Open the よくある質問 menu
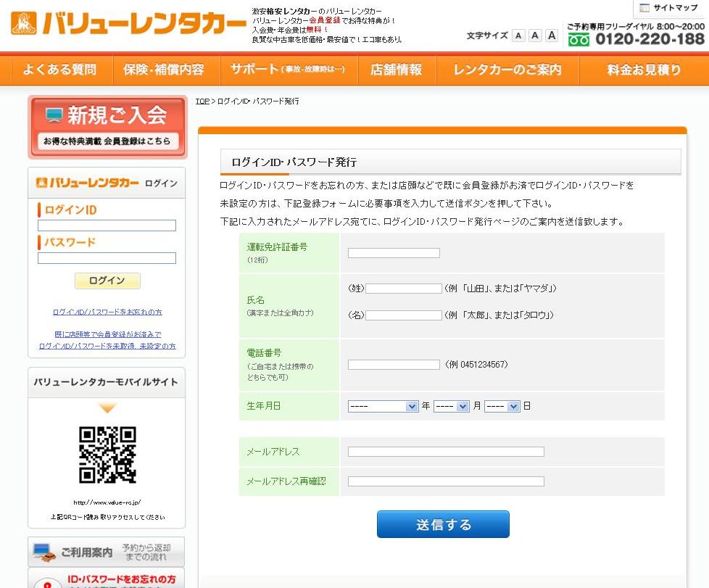Viewport: 709px width, 588px height. point(59,70)
